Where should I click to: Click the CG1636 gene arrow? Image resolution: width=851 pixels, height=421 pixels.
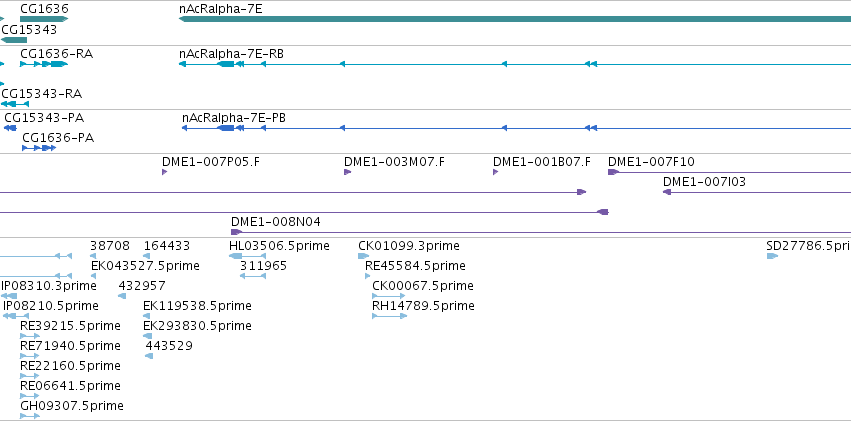coord(44,19)
